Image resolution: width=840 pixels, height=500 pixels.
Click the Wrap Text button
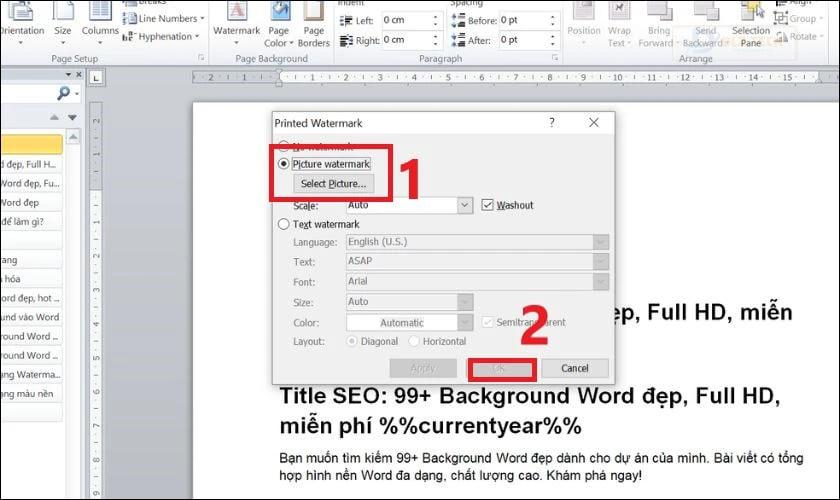tap(619, 24)
